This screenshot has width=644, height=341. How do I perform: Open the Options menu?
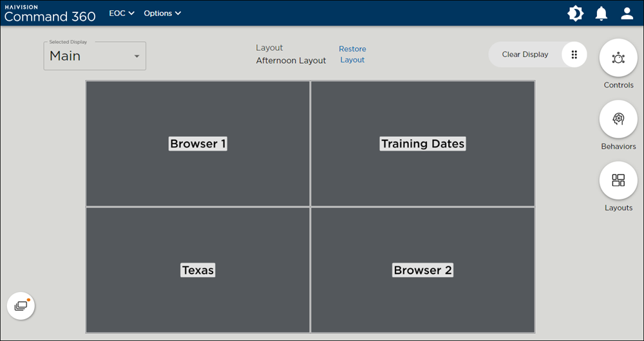162,14
